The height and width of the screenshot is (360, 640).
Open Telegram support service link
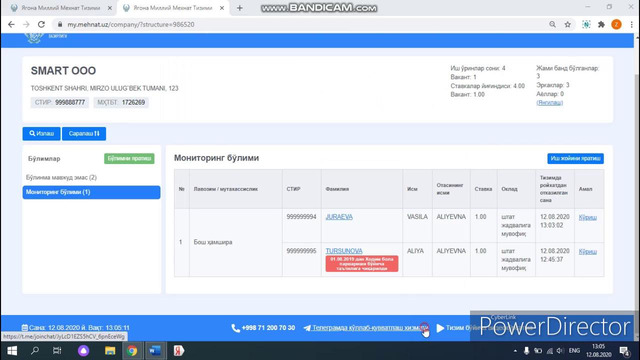click(x=366, y=328)
